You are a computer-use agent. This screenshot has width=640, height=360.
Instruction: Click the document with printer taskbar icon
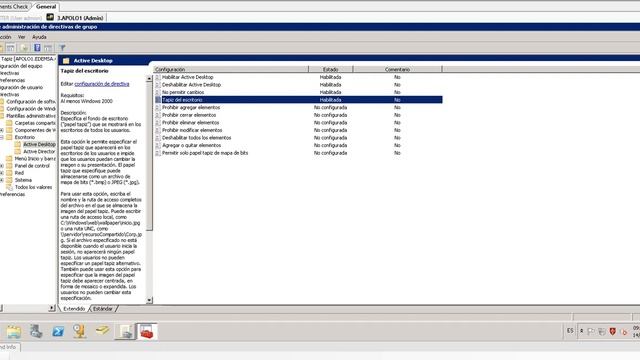125,331
